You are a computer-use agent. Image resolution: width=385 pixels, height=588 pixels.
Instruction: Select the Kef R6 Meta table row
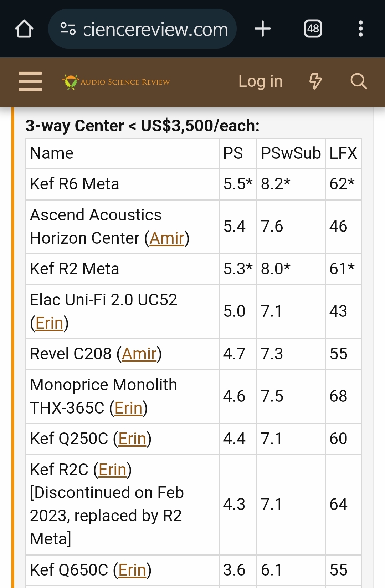tap(194, 184)
